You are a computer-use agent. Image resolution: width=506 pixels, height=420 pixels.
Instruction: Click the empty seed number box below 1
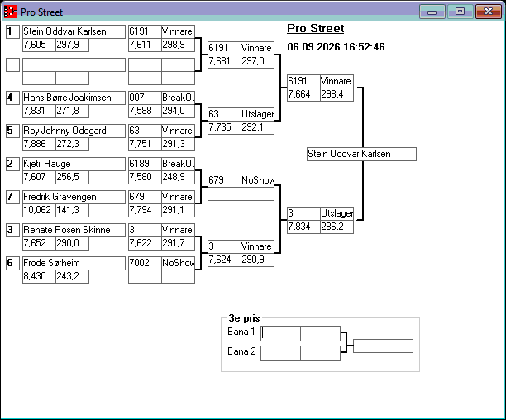[x=13, y=64]
